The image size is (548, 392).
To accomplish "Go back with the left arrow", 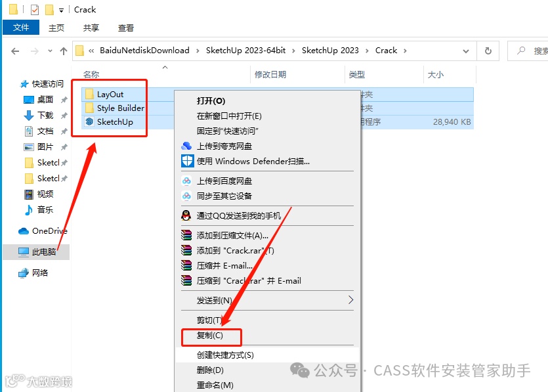I will pos(15,51).
